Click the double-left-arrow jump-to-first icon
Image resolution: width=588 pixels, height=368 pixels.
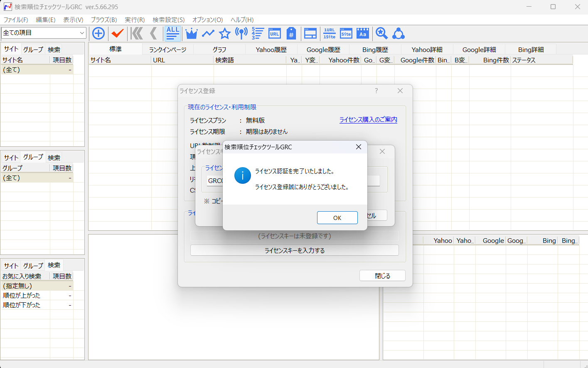click(137, 33)
